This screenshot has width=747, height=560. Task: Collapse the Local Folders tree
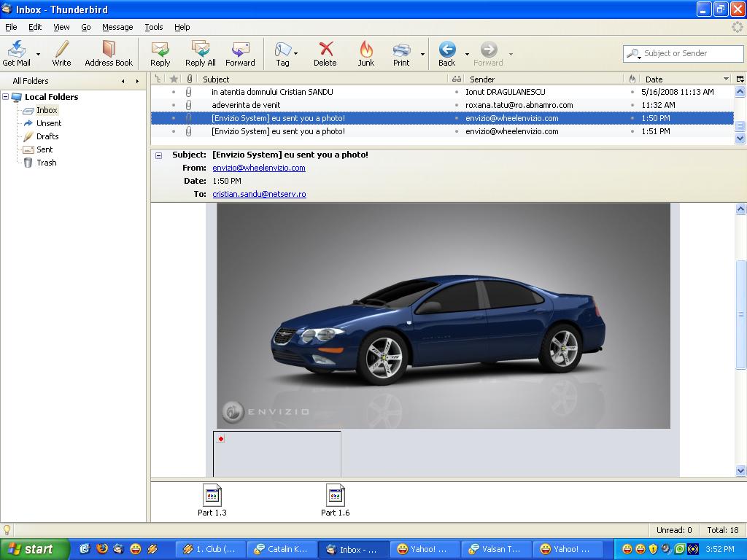tap(6, 97)
